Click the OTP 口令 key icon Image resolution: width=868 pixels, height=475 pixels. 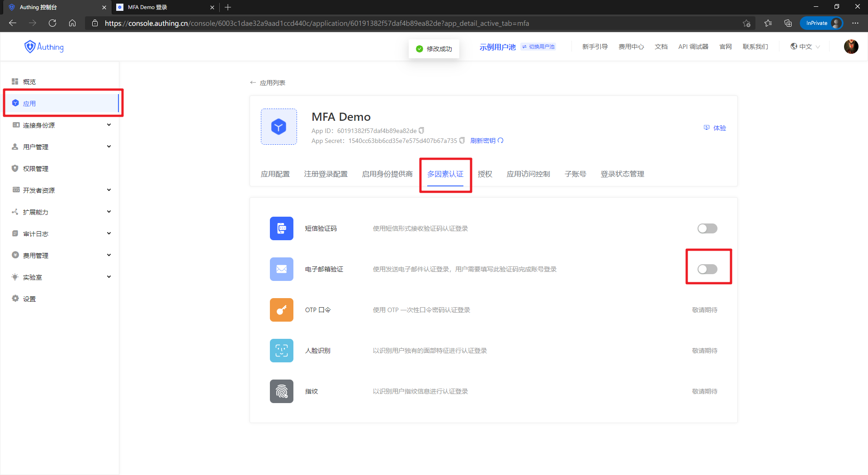pyautogui.click(x=282, y=310)
